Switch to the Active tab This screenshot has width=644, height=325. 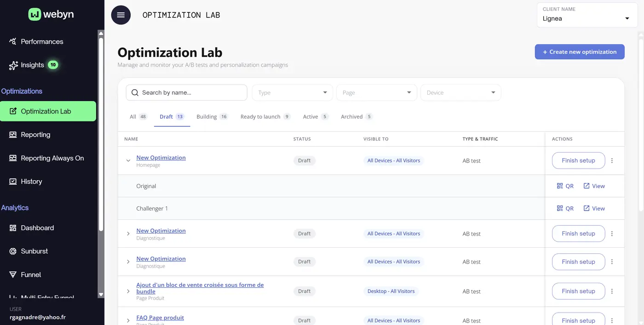coord(316,117)
